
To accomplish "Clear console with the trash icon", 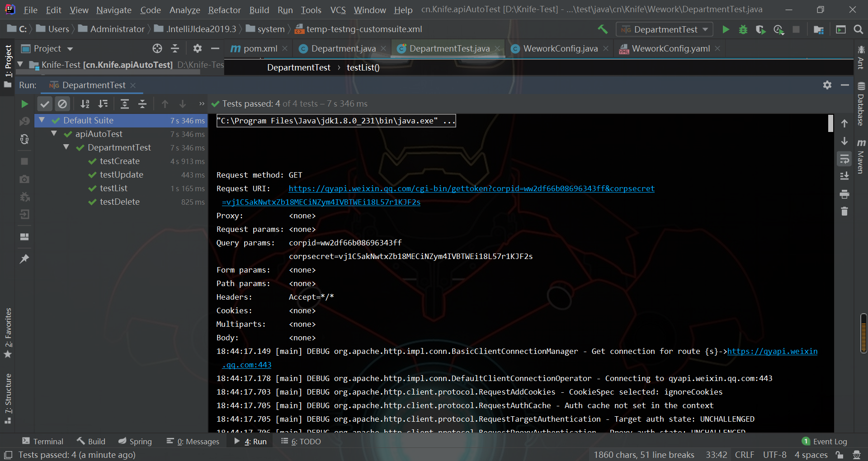I will 844,212.
